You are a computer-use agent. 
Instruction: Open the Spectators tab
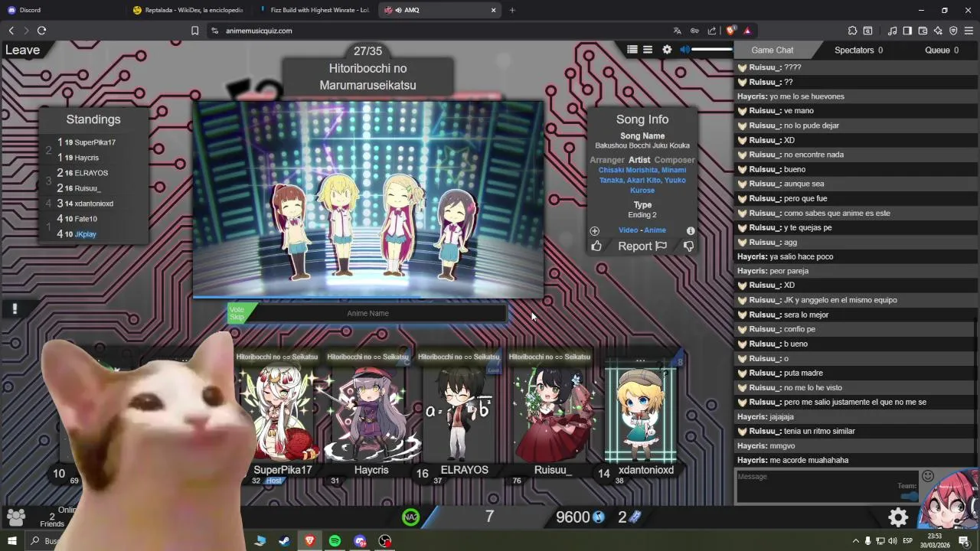tap(858, 50)
